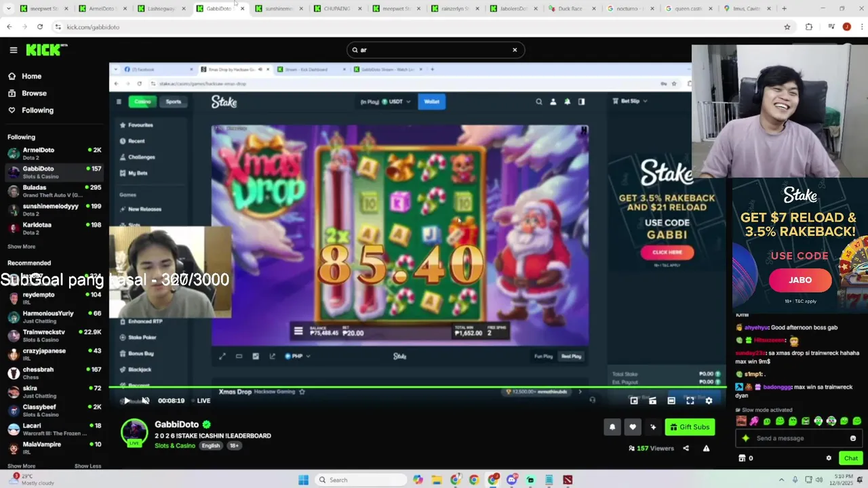Play the stream video
The image size is (868, 488).
[x=127, y=401]
